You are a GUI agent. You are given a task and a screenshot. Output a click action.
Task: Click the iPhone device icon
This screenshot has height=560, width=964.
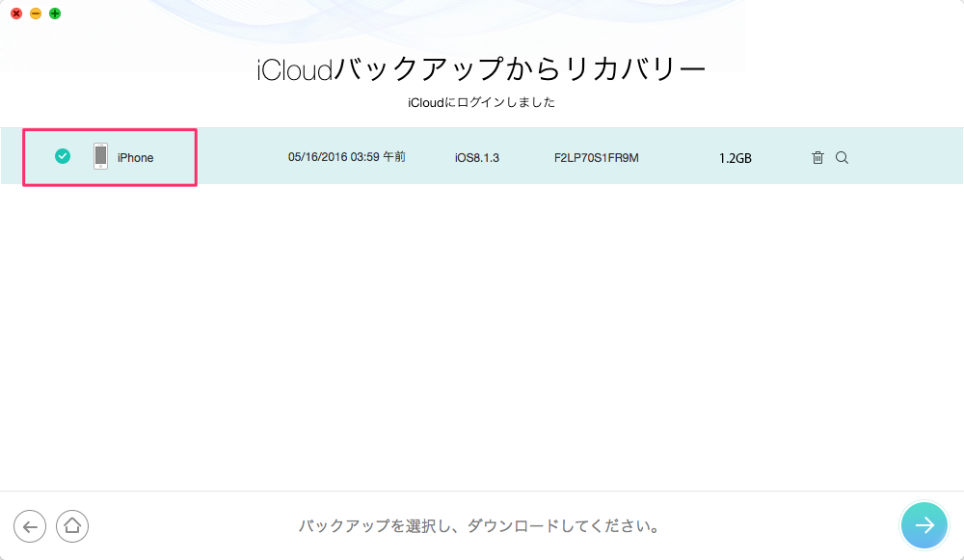click(101, 156)
